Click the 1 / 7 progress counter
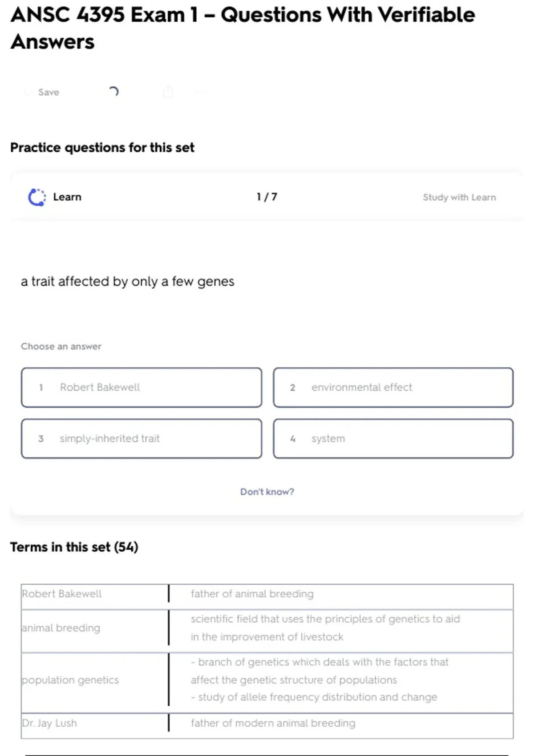Viewport: 534px width, 756px height. coord(267,197)
